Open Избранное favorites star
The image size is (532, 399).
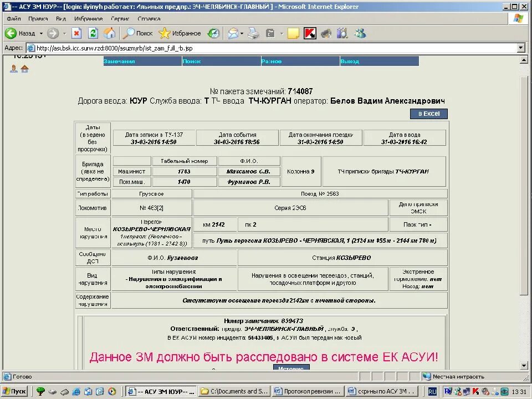coord(180,33)
